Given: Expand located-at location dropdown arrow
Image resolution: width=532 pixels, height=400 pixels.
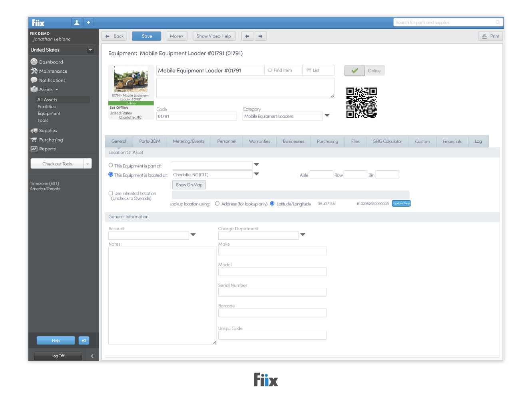Looking at the screenshot, I should click(x=257, y=174).
